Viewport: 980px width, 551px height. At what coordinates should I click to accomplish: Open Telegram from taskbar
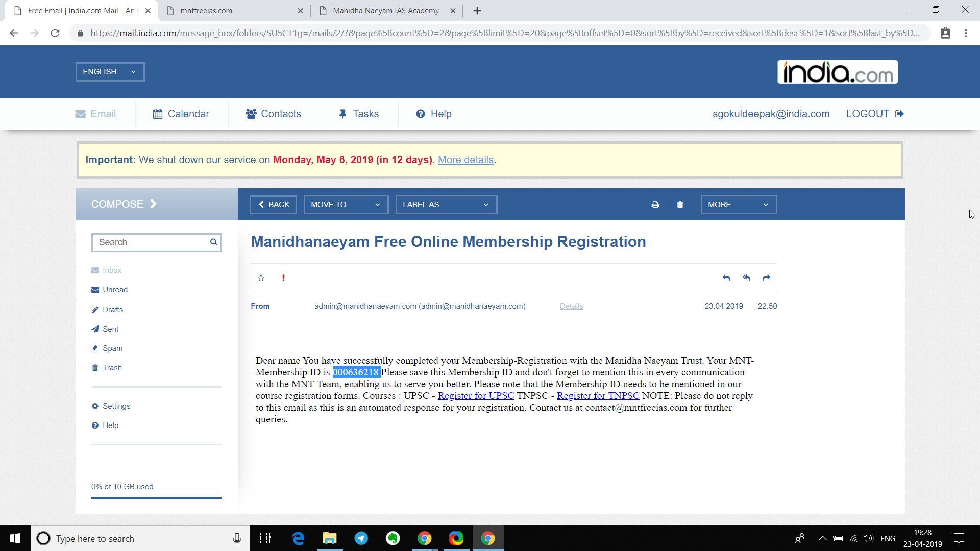click(x=361, y=538)
